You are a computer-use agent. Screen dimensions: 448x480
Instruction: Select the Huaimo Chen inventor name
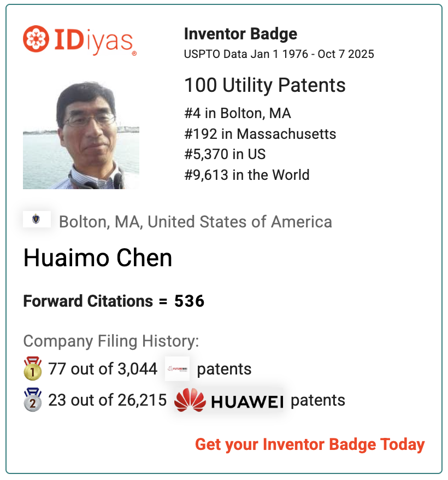98,258
